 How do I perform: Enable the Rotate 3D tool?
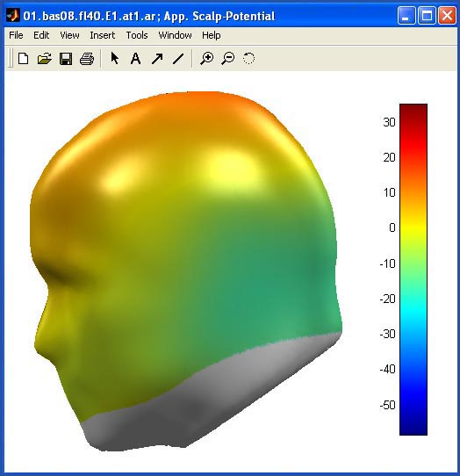tap(248, 58)
